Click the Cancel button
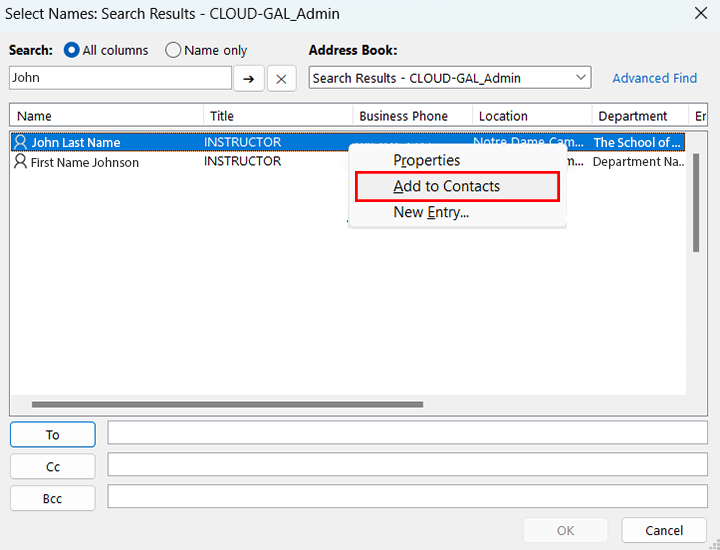720x550 pixels. [664, 530]
